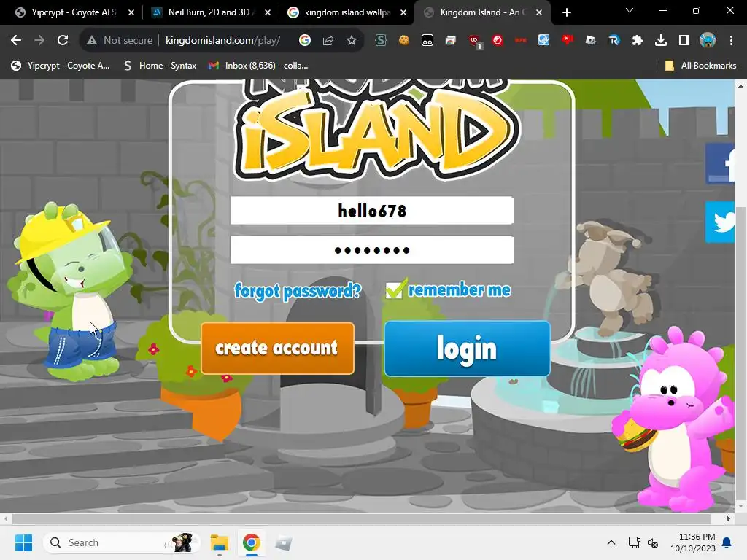
Task: Click the kingdomisland.com address bar text
Action: [223, 41]
